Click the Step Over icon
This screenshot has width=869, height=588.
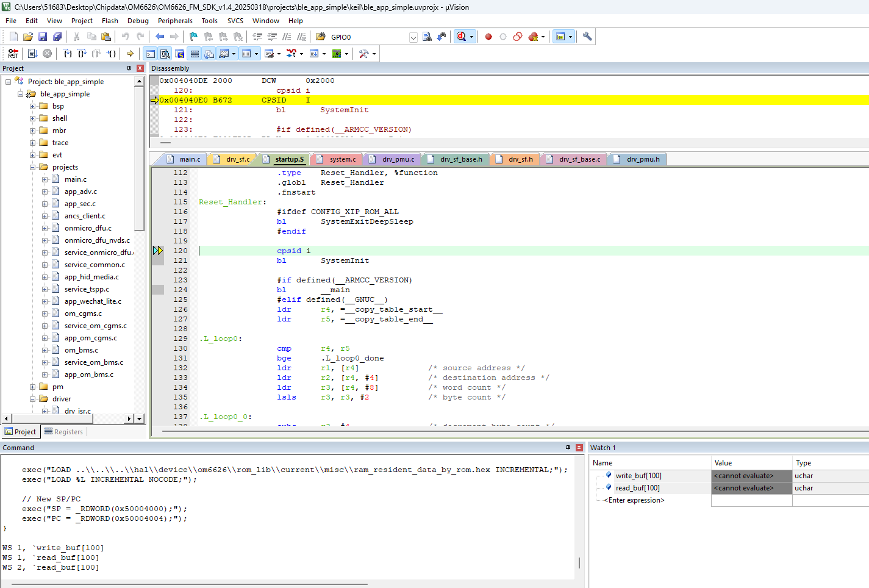point(82,54)
